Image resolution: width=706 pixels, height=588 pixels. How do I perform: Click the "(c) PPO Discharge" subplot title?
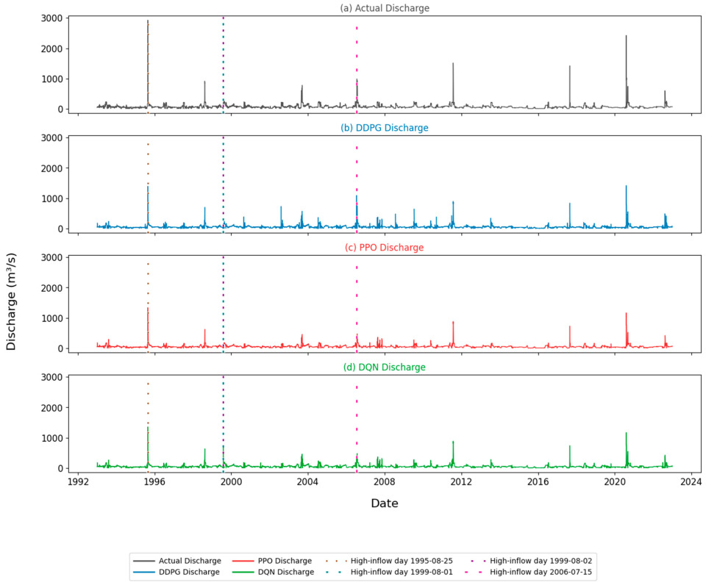pos(385,248)
